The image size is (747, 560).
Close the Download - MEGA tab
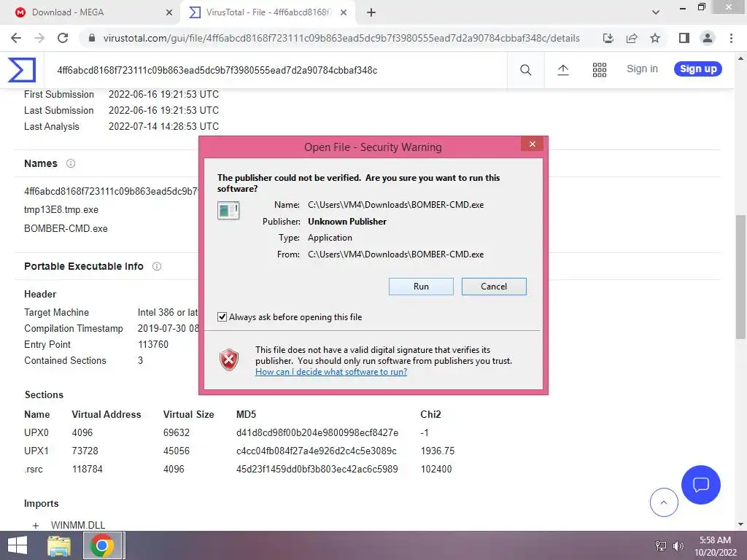169,13
